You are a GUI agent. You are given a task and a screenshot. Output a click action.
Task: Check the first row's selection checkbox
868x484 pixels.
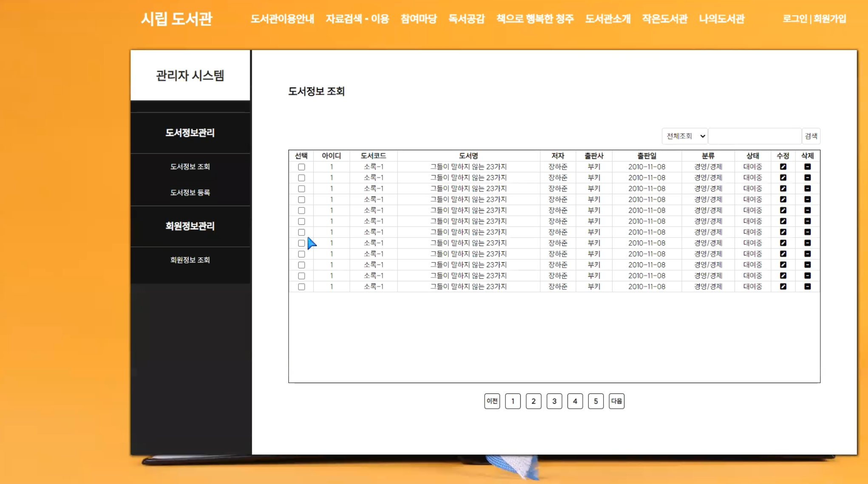pos(301,167)
